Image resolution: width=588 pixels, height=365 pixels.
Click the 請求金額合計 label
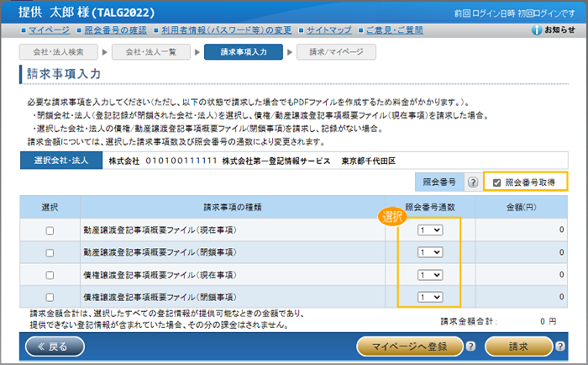pos(469,321)
